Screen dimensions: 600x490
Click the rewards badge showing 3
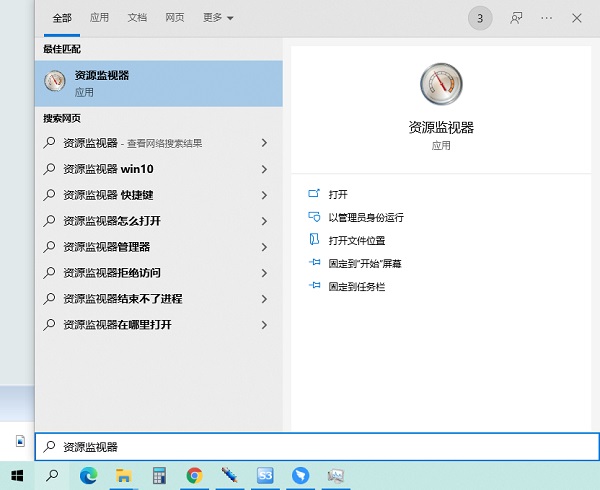480,18
